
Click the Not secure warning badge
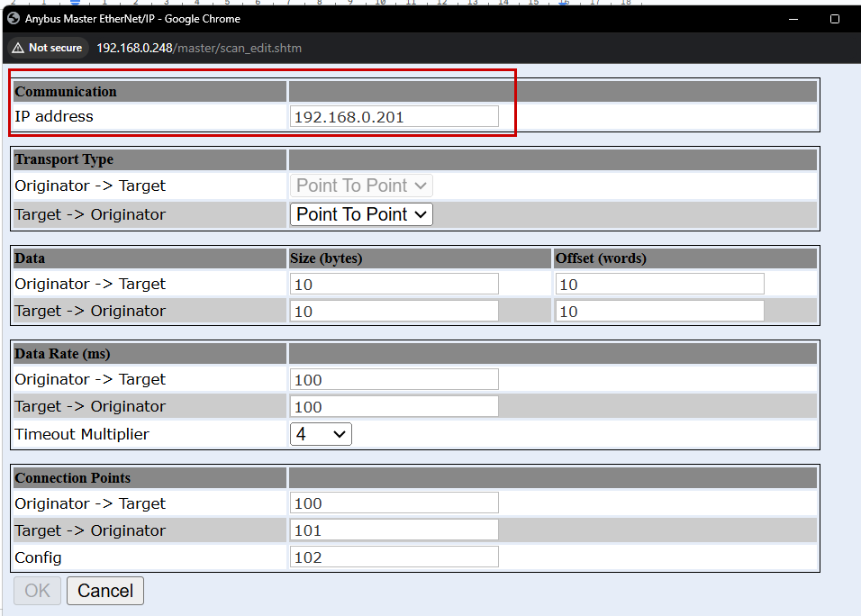pos(47,48)
